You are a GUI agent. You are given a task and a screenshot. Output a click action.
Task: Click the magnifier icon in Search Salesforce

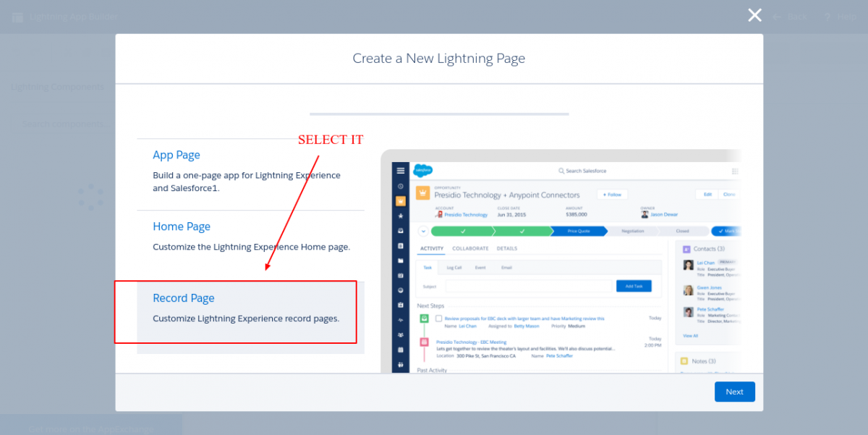click(x=561, y=171)
